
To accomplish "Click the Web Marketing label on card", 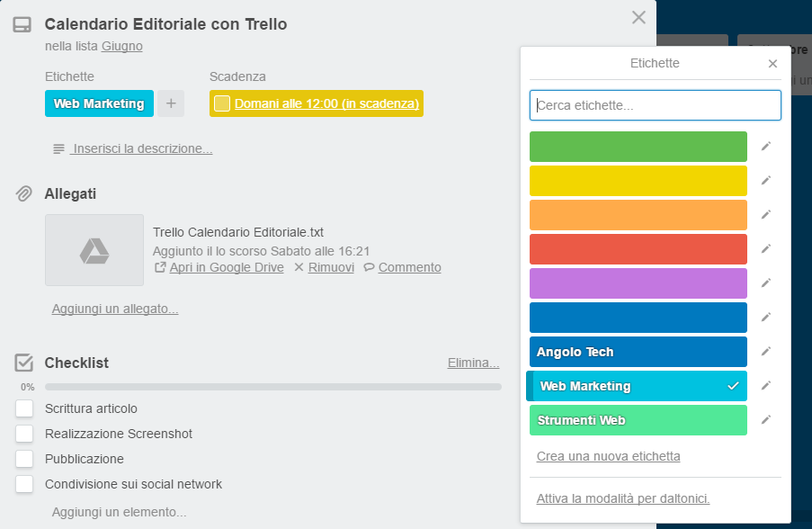I will click(99, 103).
